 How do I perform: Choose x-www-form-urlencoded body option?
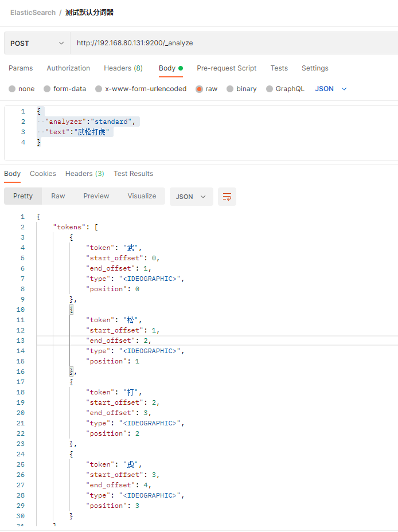click(x=99, y=89)
